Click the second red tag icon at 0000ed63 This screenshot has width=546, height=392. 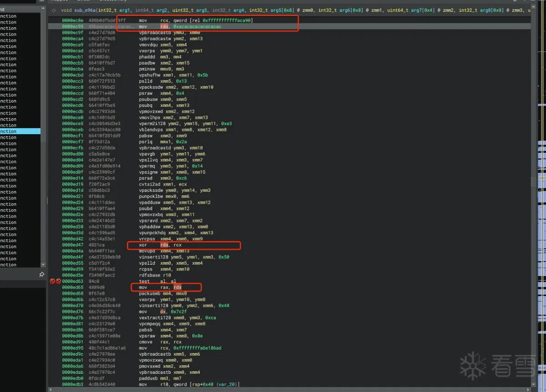pyautogui.click(x=58, y=281)
